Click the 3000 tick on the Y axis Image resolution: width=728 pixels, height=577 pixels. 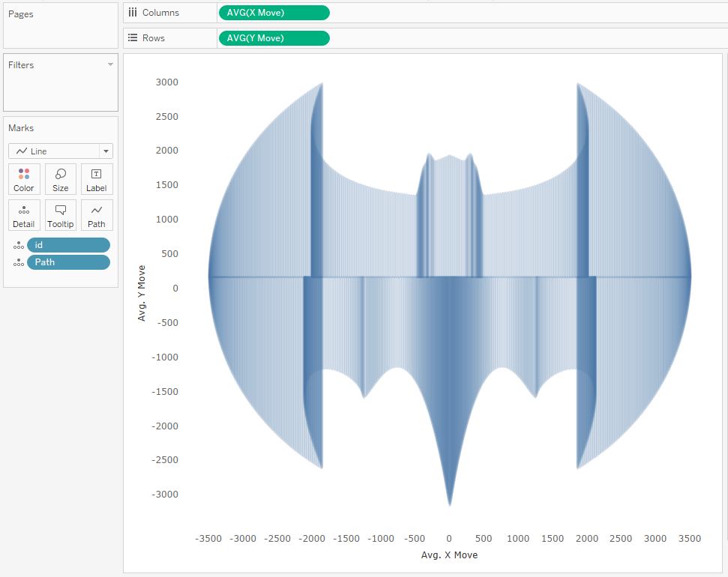(167, 82)
